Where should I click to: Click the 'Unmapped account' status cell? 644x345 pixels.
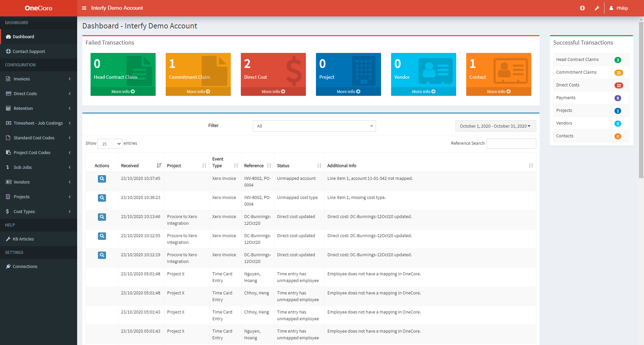[x=299, y=182]
